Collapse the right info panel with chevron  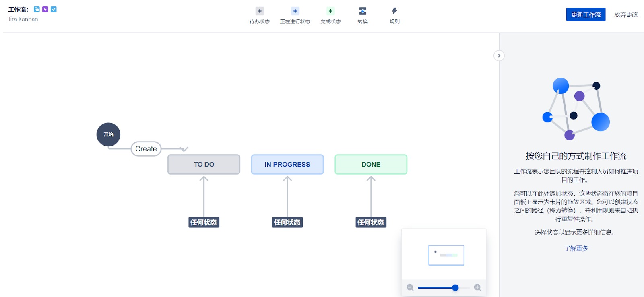[x=499, y=56]
